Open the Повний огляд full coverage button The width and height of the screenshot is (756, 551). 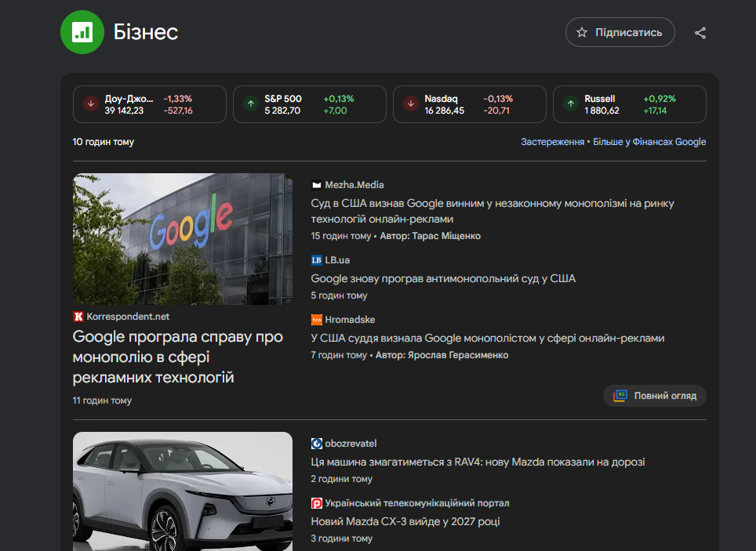coord(654,396)
